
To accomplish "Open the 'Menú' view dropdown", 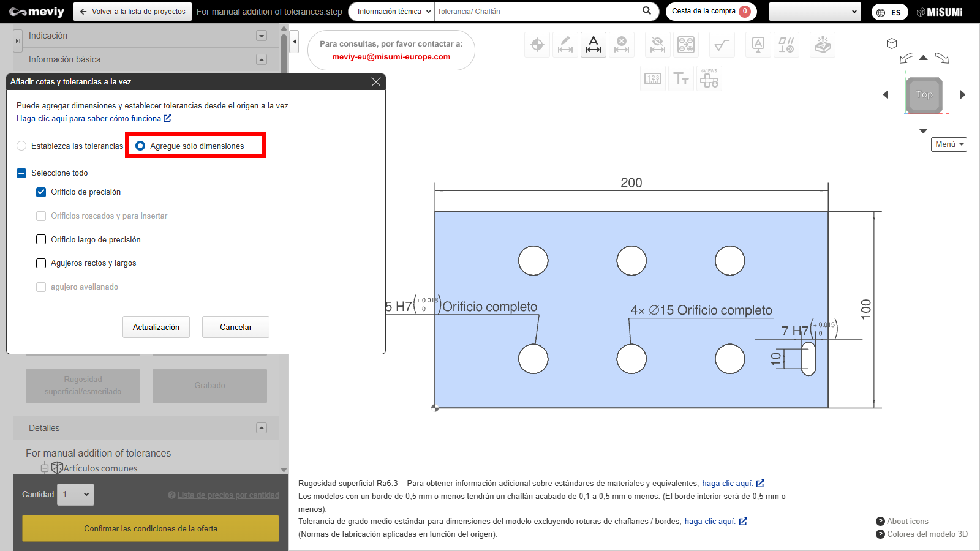I will point(949,144).
